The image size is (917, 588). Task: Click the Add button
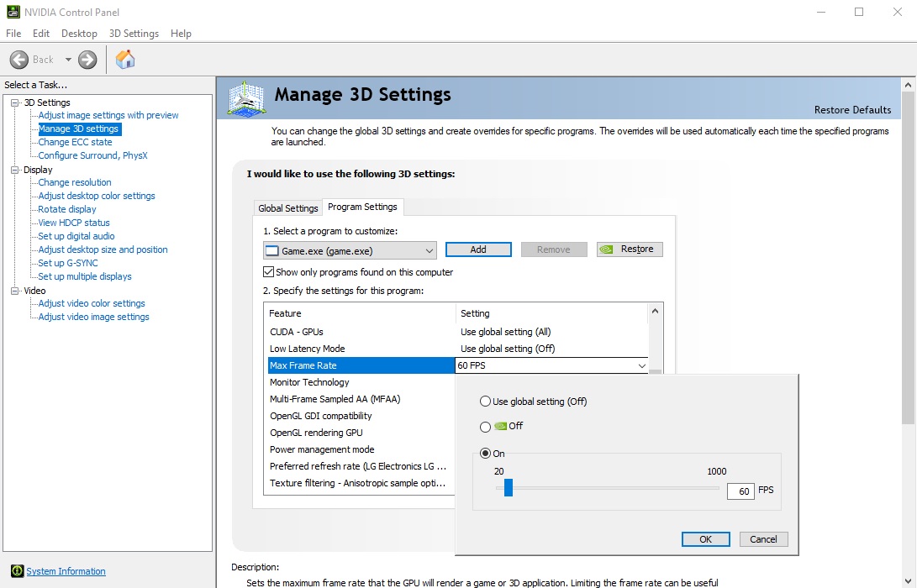[x=478, y=249]
